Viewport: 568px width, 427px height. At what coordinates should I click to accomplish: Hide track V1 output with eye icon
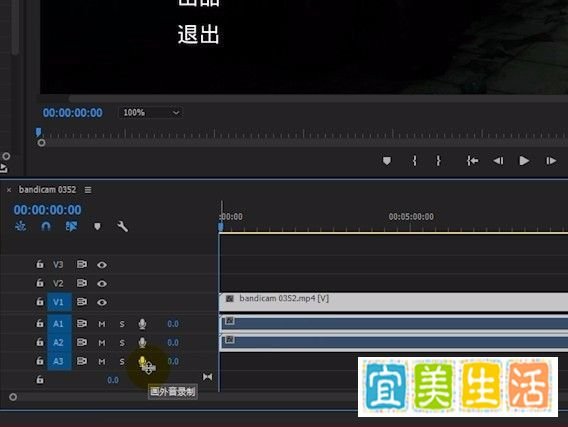pyautogui.click(x=102, y=302)
